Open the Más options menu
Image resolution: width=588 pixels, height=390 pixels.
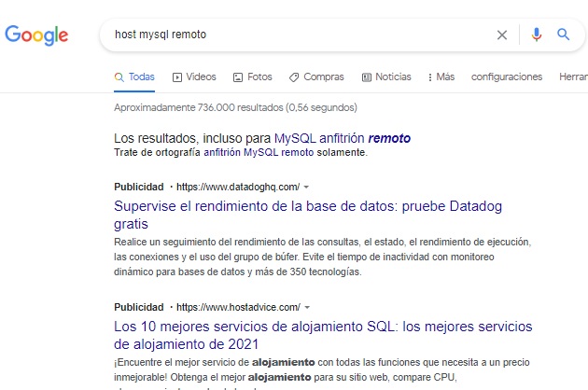(x=441, y=77)
